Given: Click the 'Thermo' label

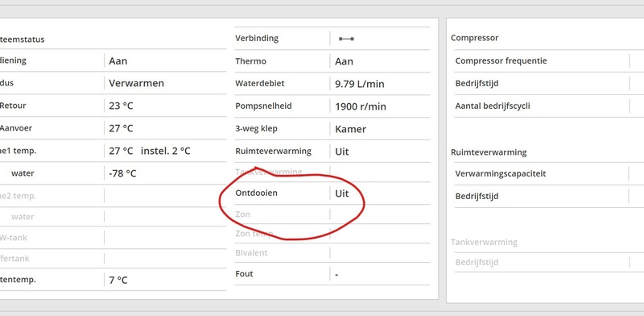Looking at the screenshot, I should [250, 61].
